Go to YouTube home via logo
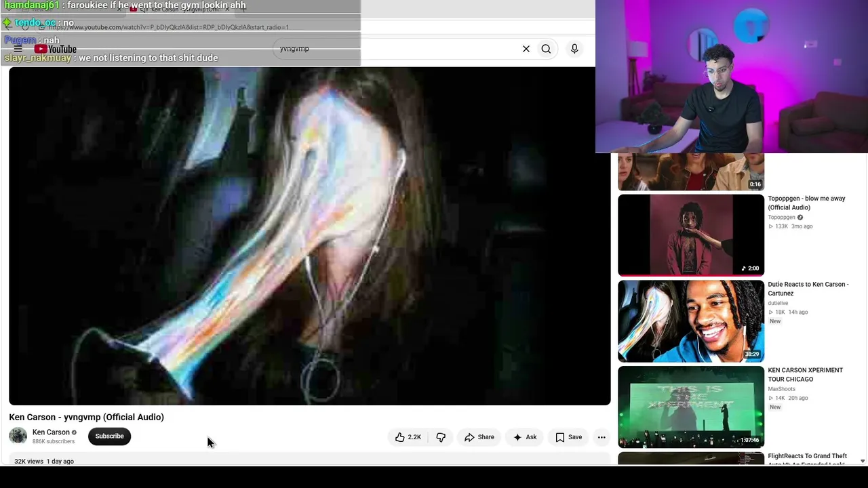The width and height of the screenshot is (868, 488). (56, 49)
